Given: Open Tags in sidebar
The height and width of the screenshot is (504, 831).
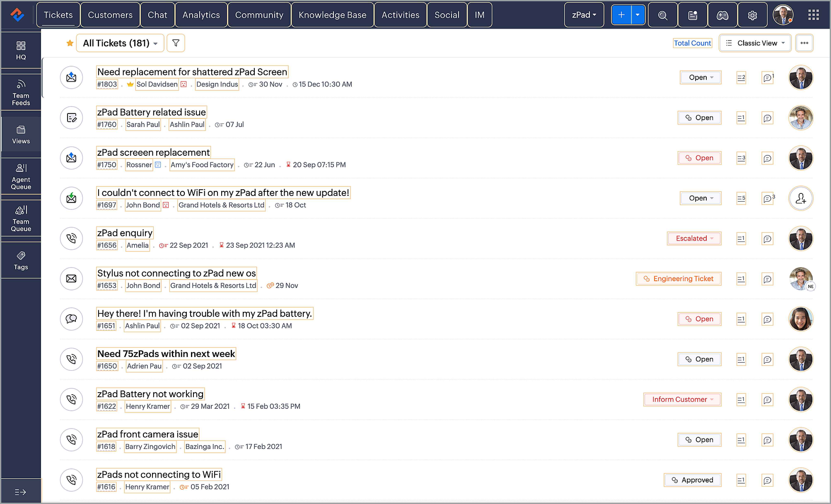Looking at the screenshot, I should pos(21,260).
